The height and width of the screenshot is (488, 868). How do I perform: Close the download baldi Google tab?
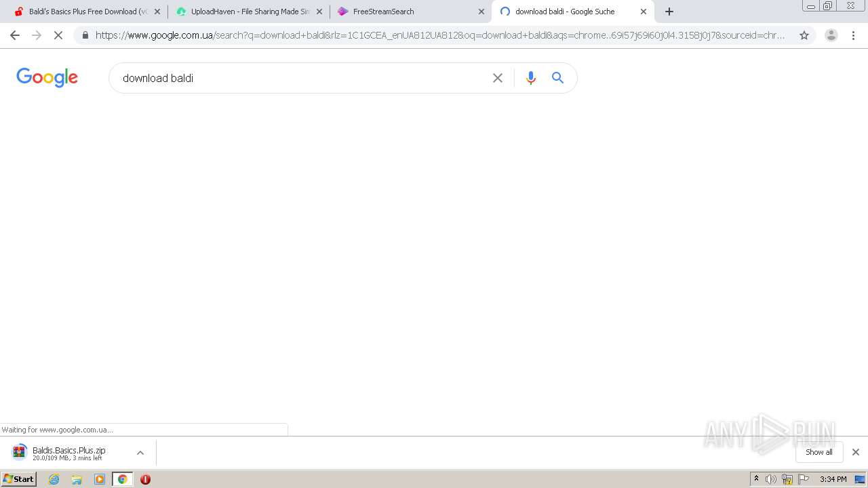click(644, 12)
